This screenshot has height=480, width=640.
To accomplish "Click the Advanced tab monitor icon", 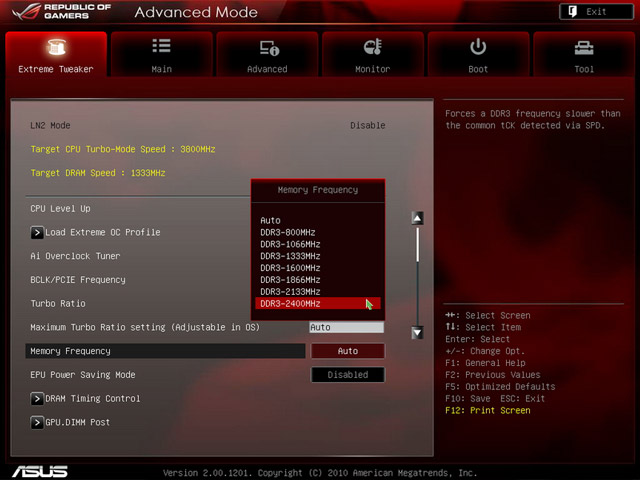I will [x=269, y=48].
